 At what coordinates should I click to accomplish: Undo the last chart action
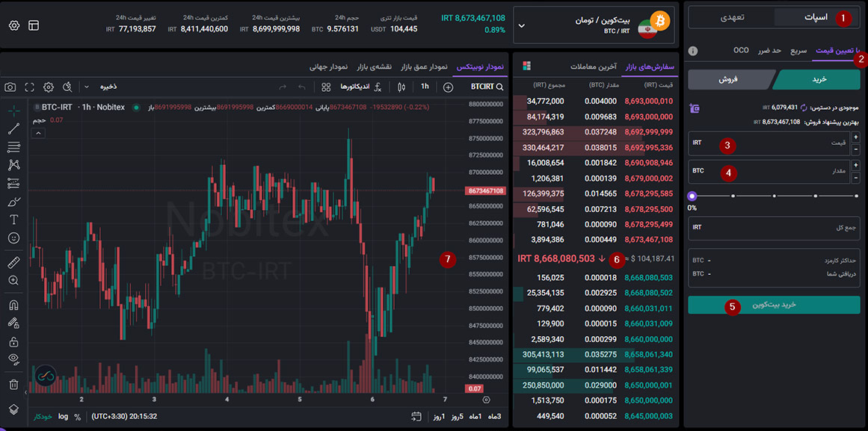point(302,87)
